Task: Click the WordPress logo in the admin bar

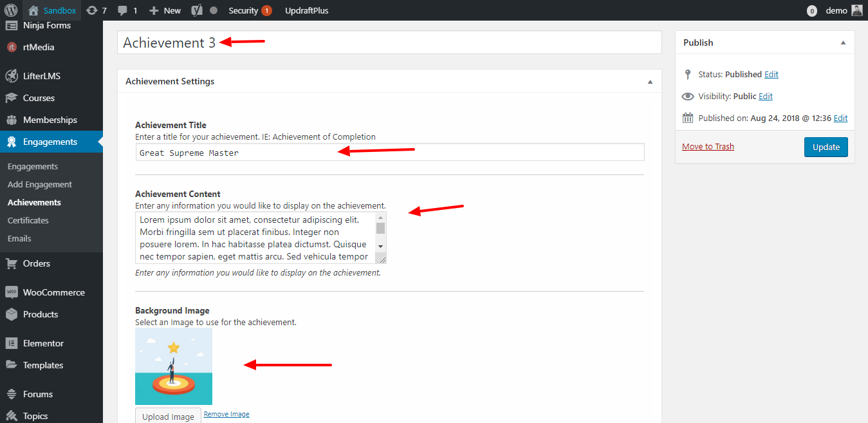Action: pos(11,10)
